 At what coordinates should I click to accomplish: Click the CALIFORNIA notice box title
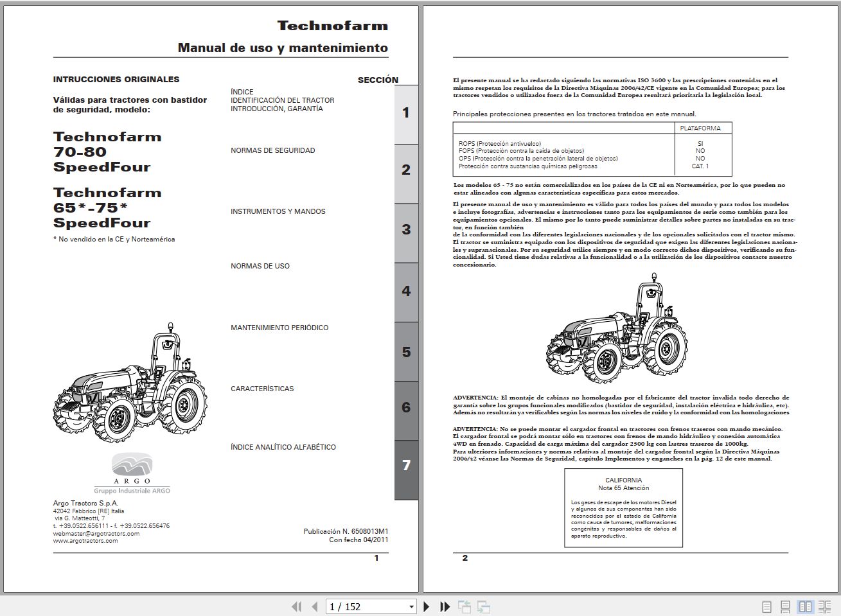coord(623,480)
